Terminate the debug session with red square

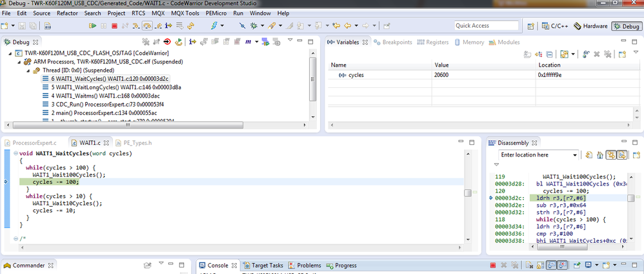pyautogui.click(x=115, y=25)
